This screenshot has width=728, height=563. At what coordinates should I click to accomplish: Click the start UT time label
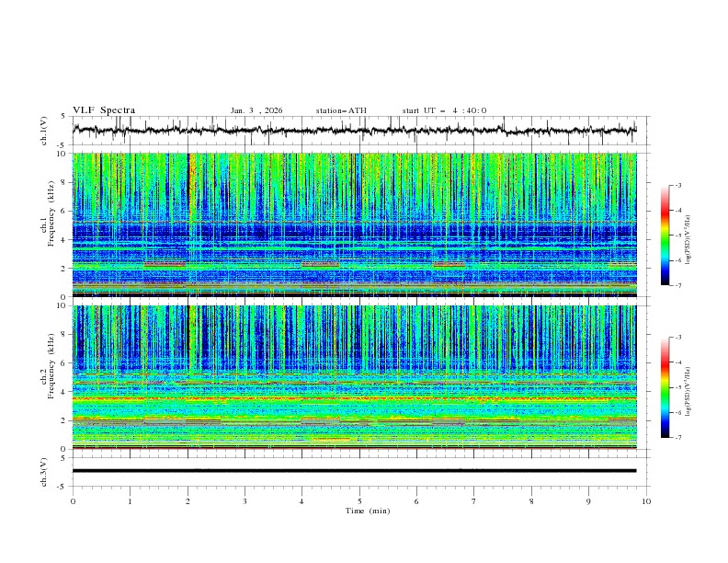click(444, 110)
